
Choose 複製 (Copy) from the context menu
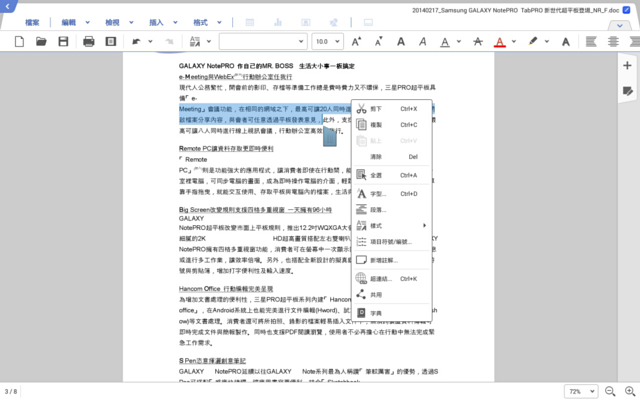pos(391,125)
